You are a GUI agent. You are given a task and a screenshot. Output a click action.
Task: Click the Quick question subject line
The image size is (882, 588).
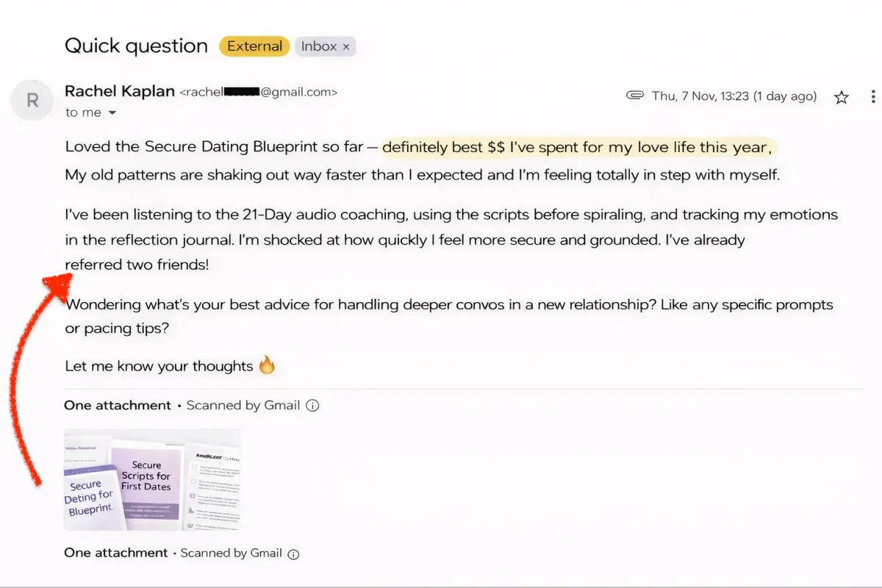137,46
